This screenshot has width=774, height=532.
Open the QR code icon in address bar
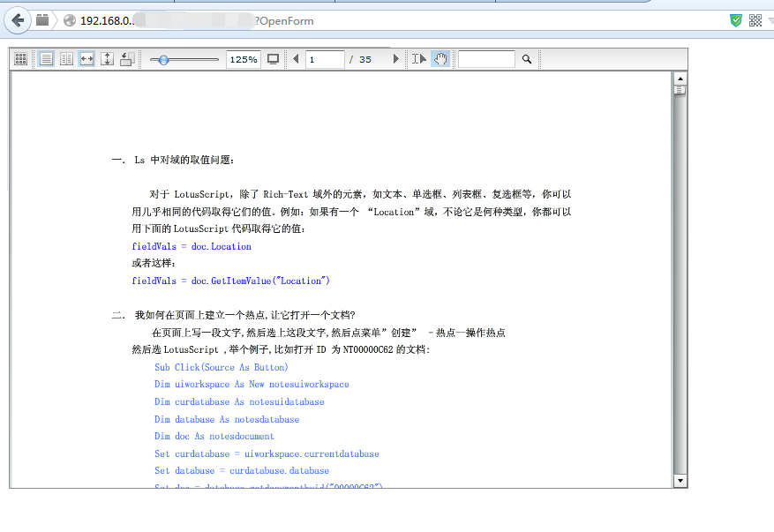755,20
